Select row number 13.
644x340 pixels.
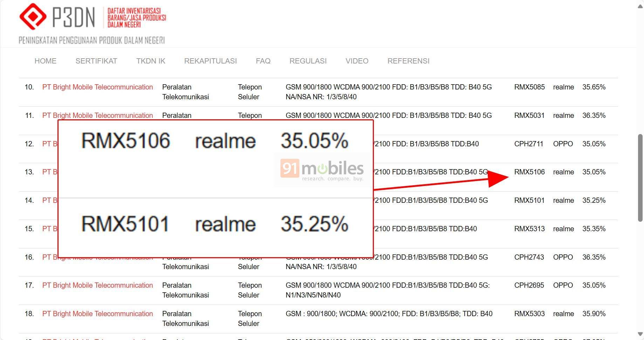coord(29,172)
